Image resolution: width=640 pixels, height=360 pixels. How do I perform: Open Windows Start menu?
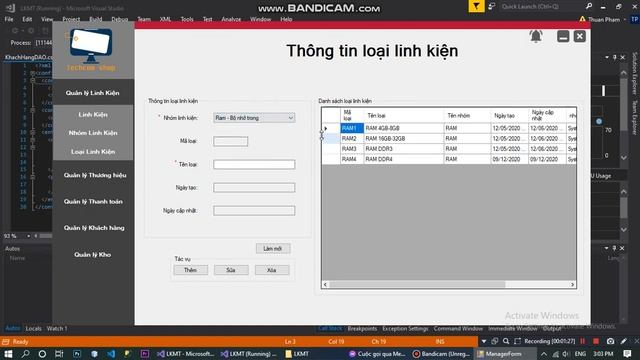[x=8, y=353]
